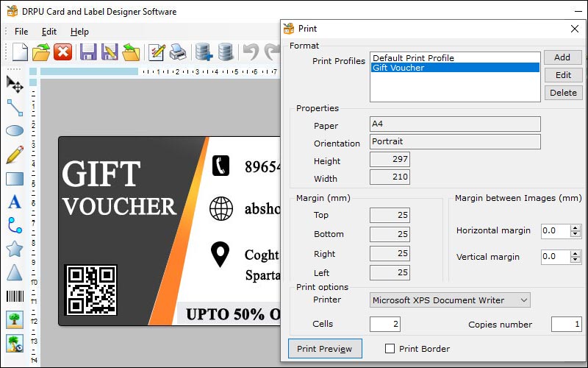Viewport: 588px width, 368px height.
Task: Open the Help menu
Action: (x=79, y=32)
